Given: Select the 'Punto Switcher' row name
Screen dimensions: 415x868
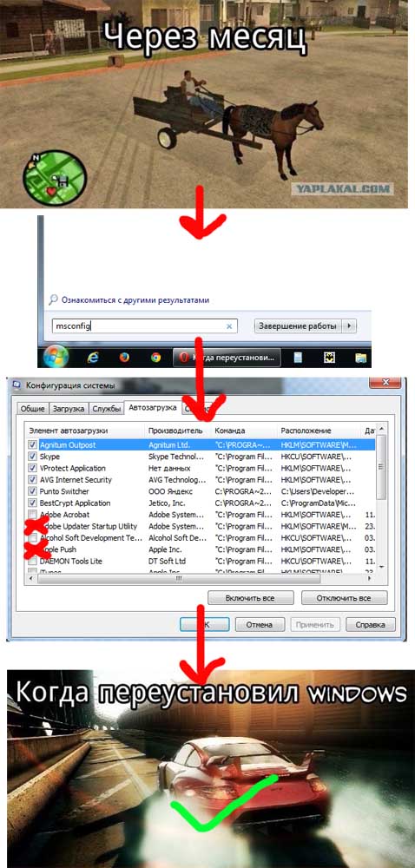Looking at the screenshot, I should [x=64, y=491].
